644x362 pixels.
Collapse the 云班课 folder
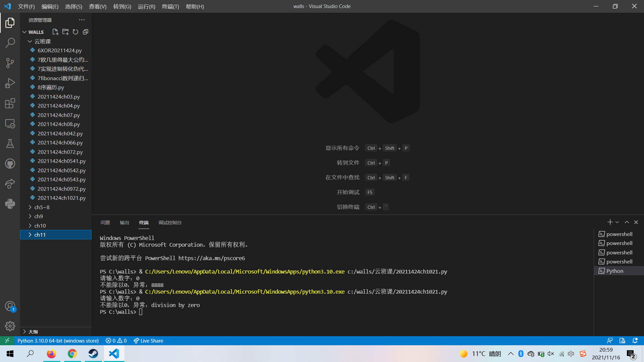point(42,41)
